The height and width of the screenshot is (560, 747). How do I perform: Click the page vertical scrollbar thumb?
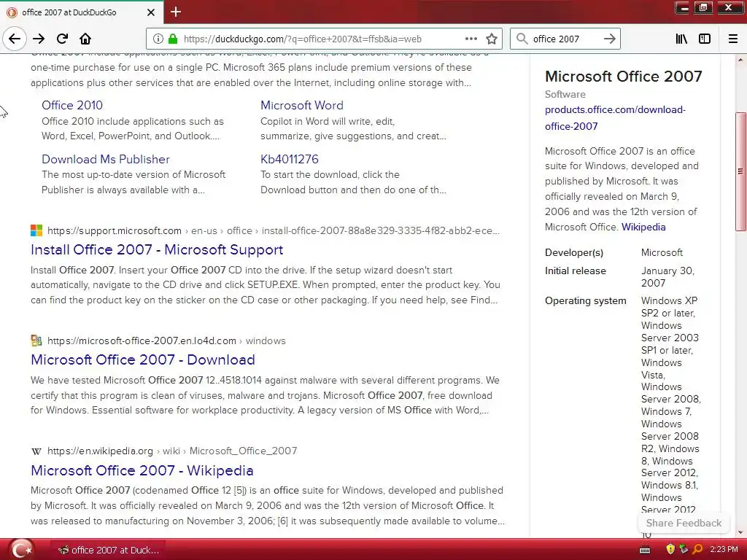[740, 171]
